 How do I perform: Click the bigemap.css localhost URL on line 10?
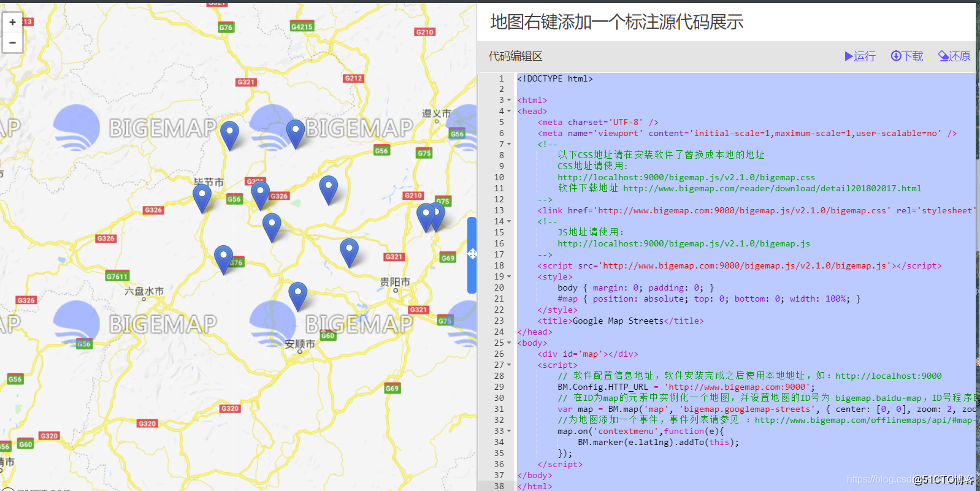coord(686,177)
